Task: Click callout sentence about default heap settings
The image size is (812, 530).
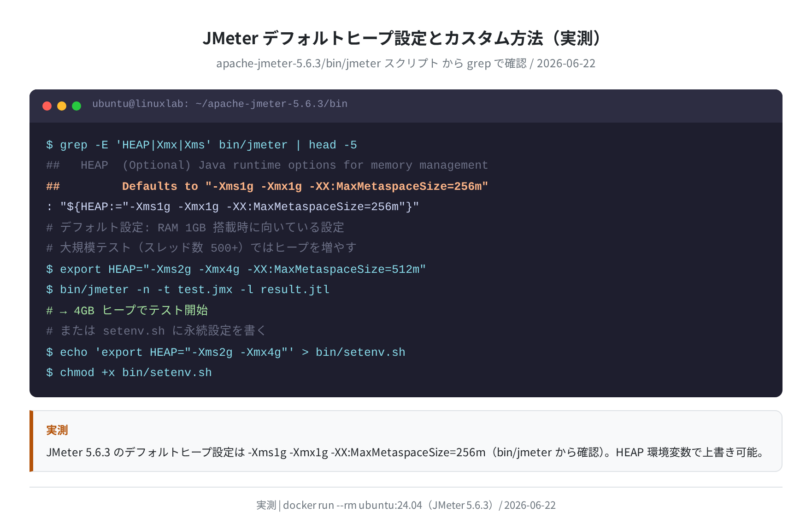Action: point(406,453)
